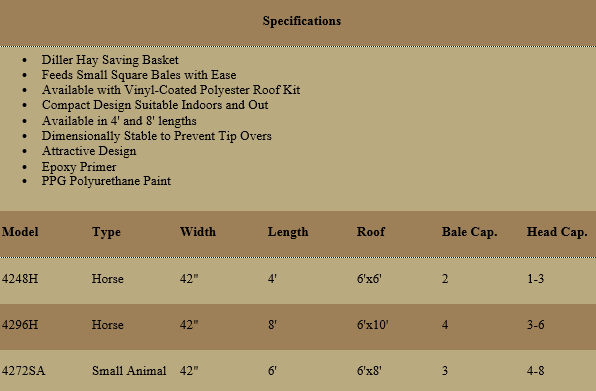The width and height of the screenshot is (596, 391).
Task: Select the Model column header
Action: tap(20, 232)
